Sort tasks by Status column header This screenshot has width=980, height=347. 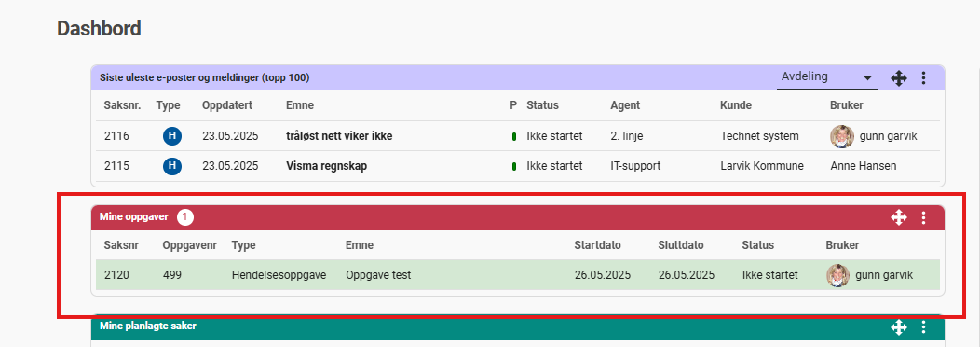pos(758,245)
